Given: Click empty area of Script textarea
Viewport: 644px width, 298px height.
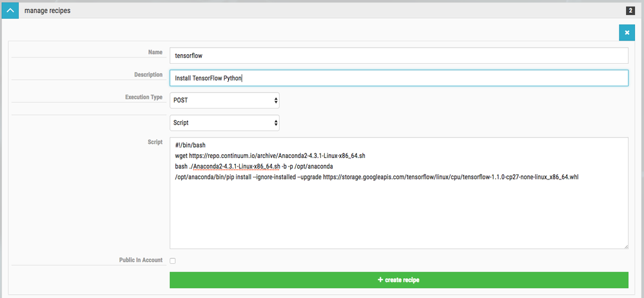Looking at the screenshot, I should click(398, 216).
